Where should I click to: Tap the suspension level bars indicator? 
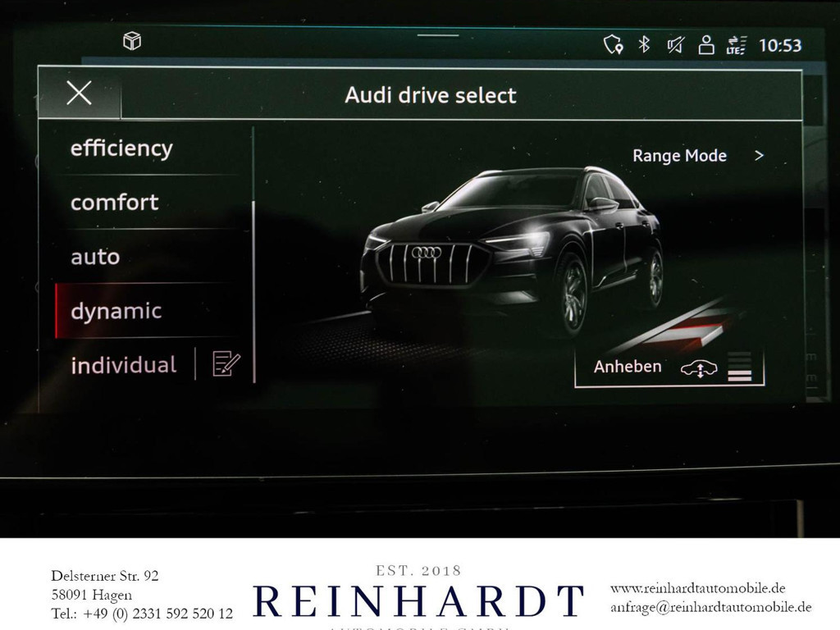(740, 367)
